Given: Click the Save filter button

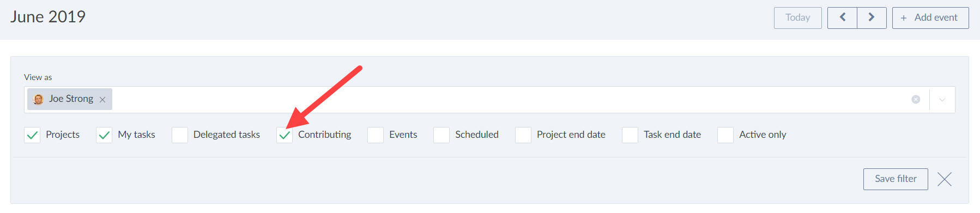Looking at the screenshot, I should (896, 179).
